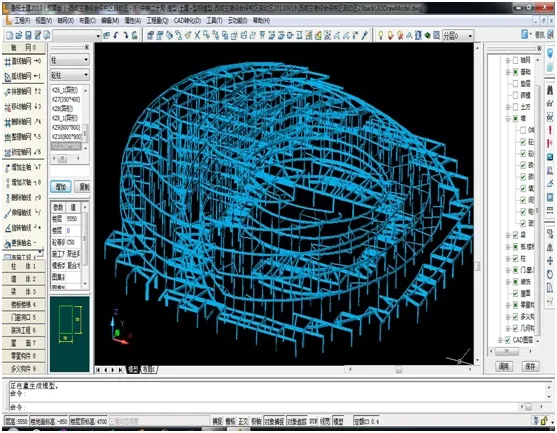The image size is (557, 433).
Task: Click the green pentagon toolbar icon
Action: click(x=427, y=35)
